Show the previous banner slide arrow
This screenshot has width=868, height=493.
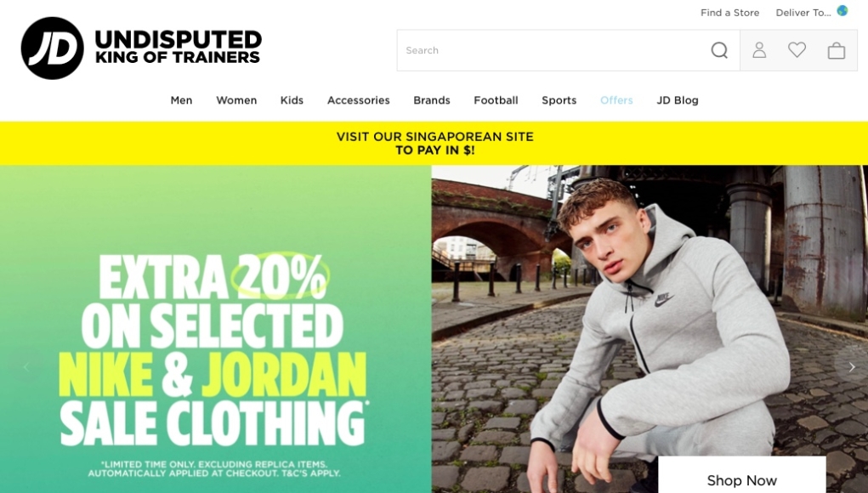point(26,367)
